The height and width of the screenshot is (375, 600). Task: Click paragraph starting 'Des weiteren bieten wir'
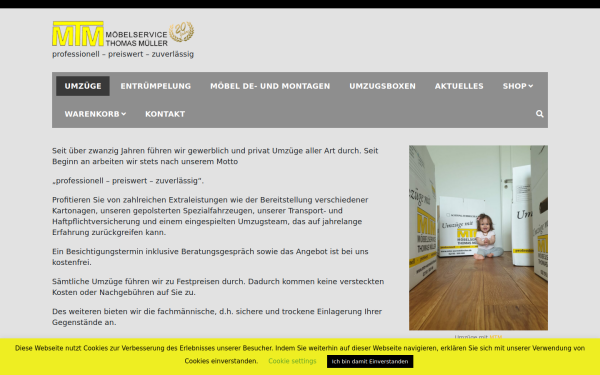217,317
